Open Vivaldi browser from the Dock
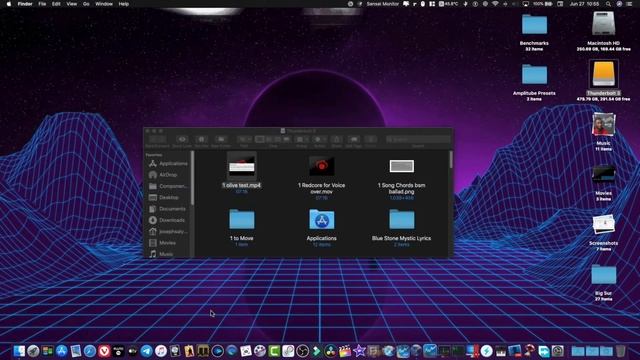The image size is (640, 360). (x=104, y=351)
